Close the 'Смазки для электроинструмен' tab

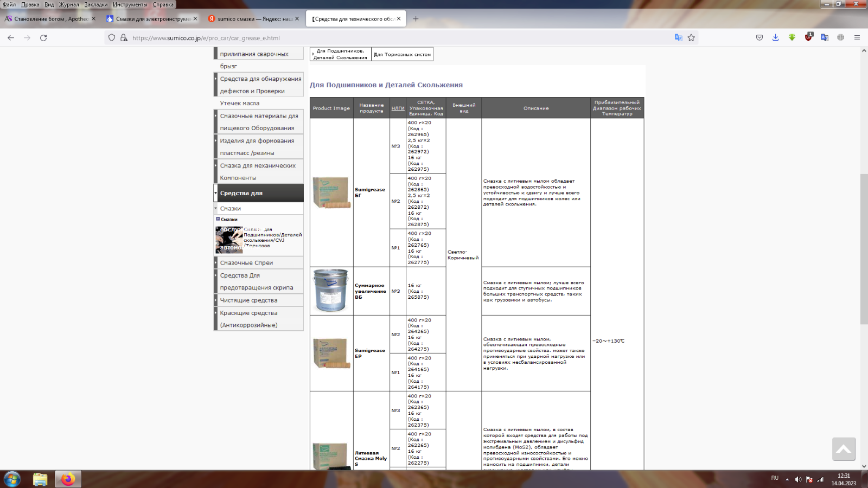(195, 18)
